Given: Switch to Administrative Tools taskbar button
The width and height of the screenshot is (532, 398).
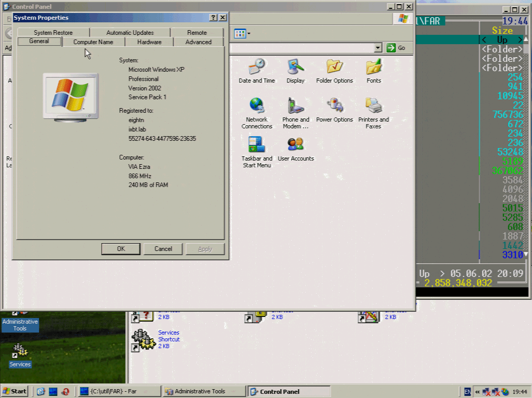Looking at the screenshot, I should click(204, 391).
